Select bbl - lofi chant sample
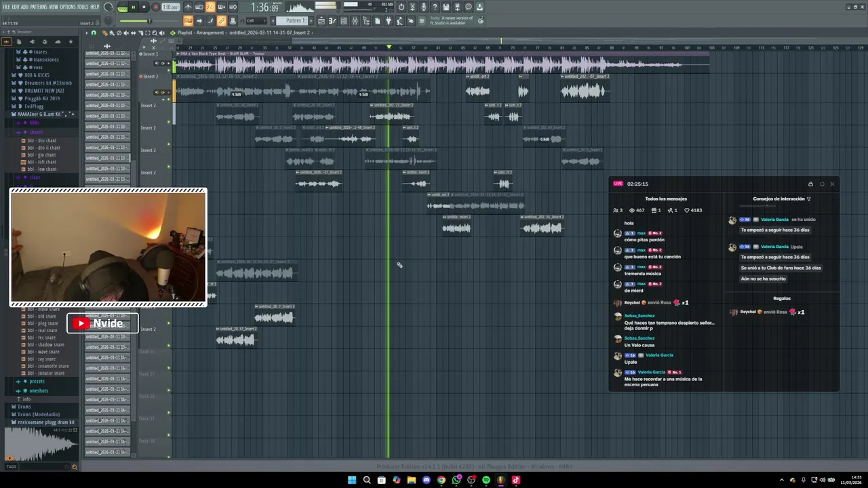 42,162
